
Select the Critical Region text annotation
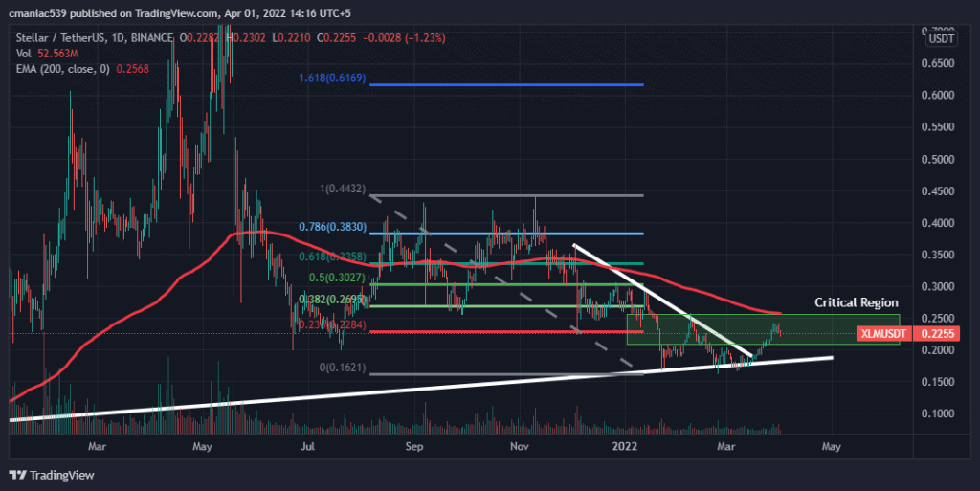(856, 301)
